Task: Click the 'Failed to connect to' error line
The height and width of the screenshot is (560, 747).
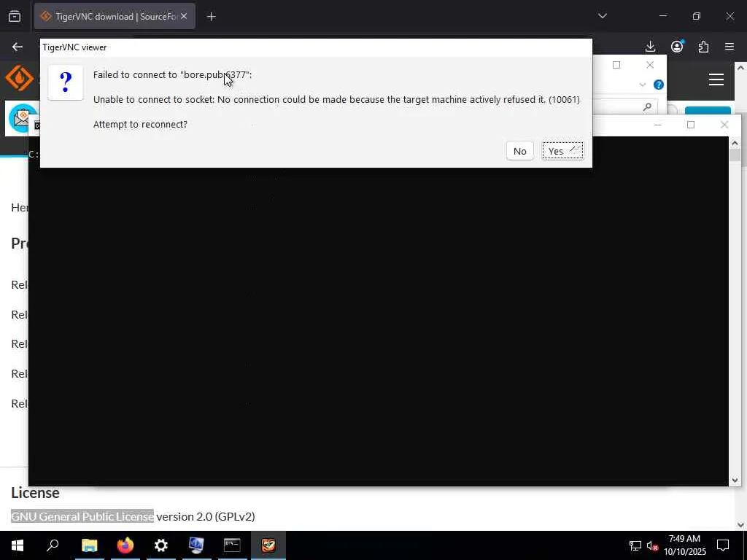Action: coord(172,75)
